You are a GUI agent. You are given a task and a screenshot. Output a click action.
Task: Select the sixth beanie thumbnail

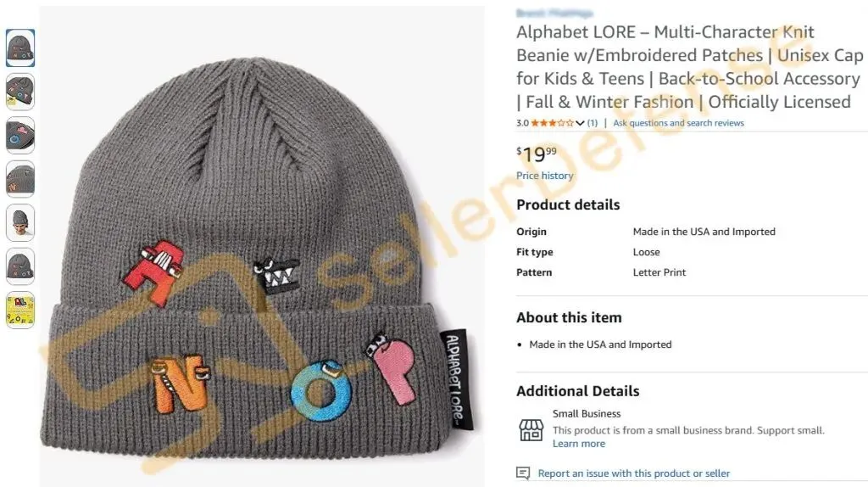point(20,267)
